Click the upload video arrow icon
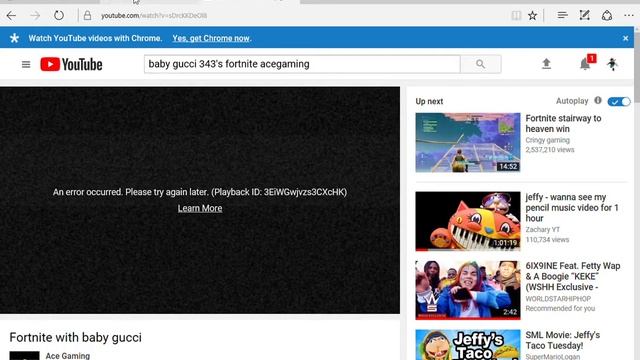 [x=546, y=64]
